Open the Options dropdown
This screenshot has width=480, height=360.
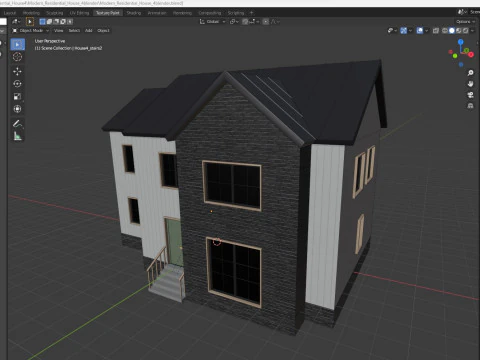click(466, 22)
